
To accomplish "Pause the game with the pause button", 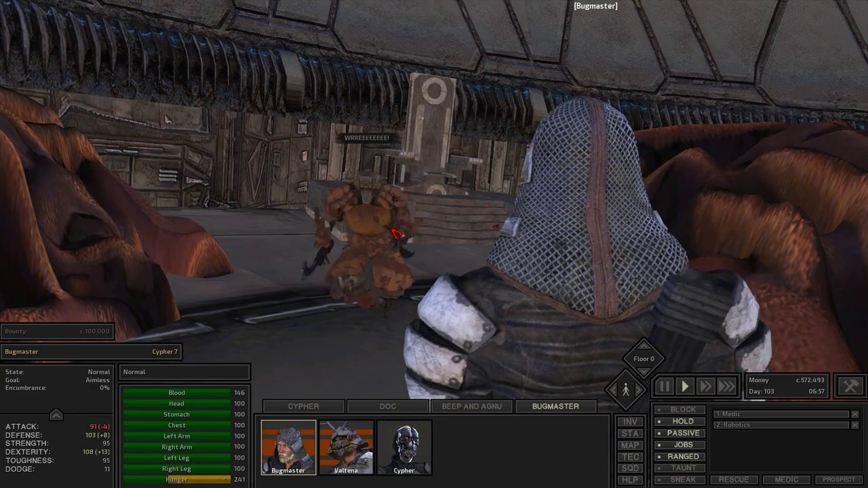I will tap(664, 386).
